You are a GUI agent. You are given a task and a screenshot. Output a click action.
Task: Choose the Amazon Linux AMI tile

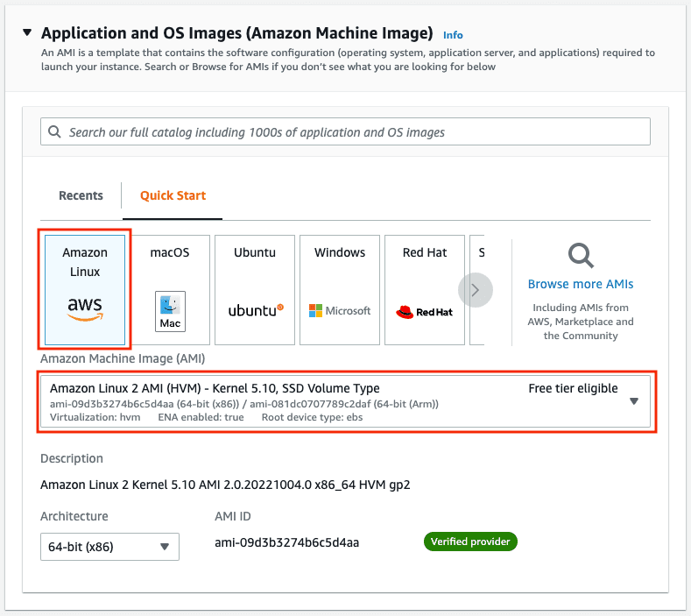pos(85,290)
